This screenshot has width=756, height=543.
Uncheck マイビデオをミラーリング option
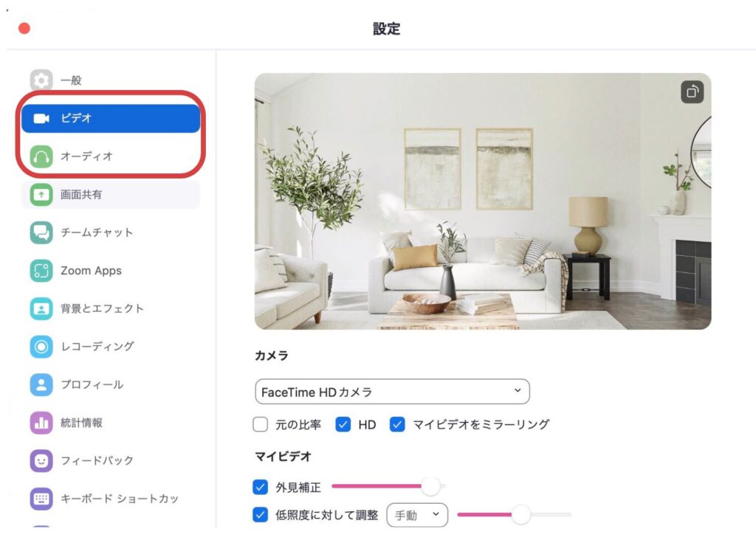tap(399, 424)
